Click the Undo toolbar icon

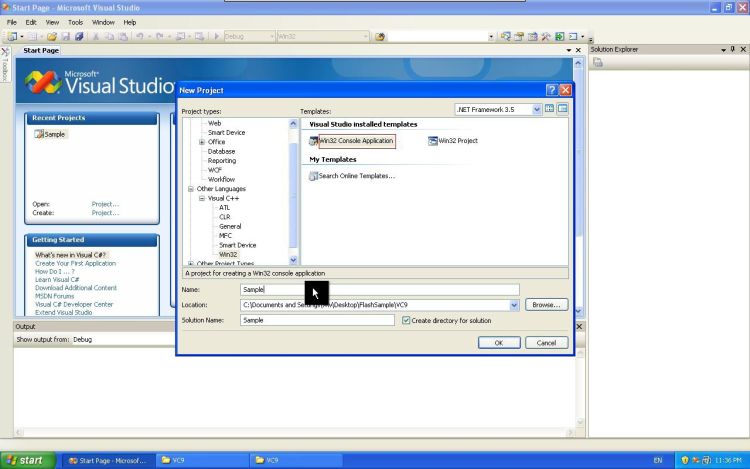[140, 36]
